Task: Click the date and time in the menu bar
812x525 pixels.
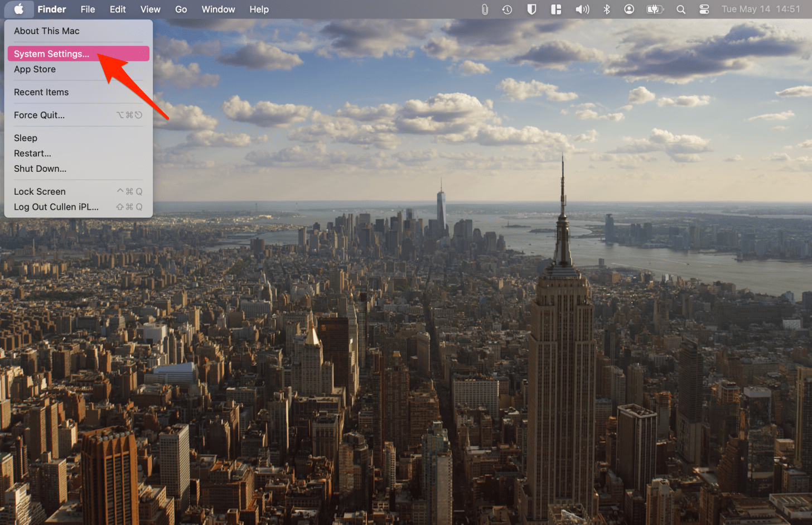Action: (761, 9)
